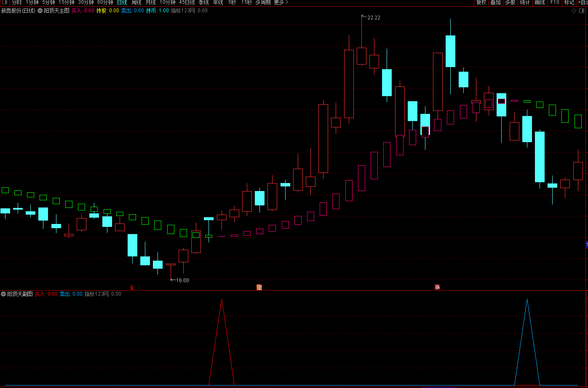Click the blue sell signal peak in sub-chart

(527, 300)
